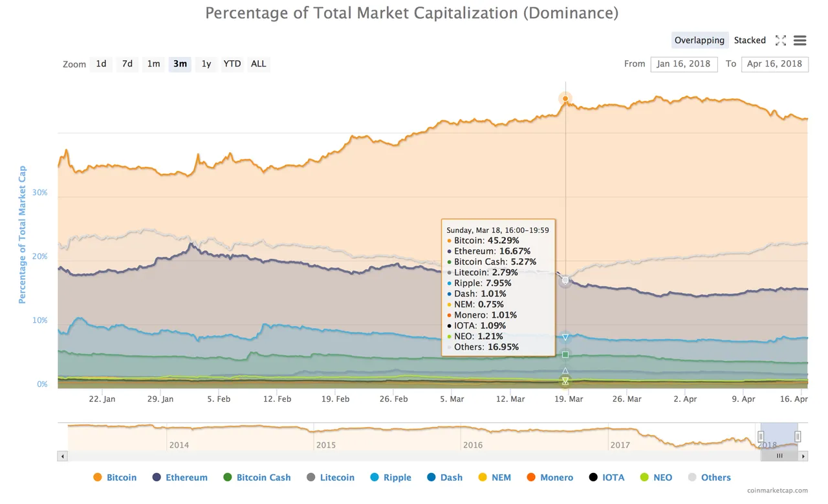Set zoom range to YTD
The height and width of the screenshot is (504, 828).
point(232,63)
